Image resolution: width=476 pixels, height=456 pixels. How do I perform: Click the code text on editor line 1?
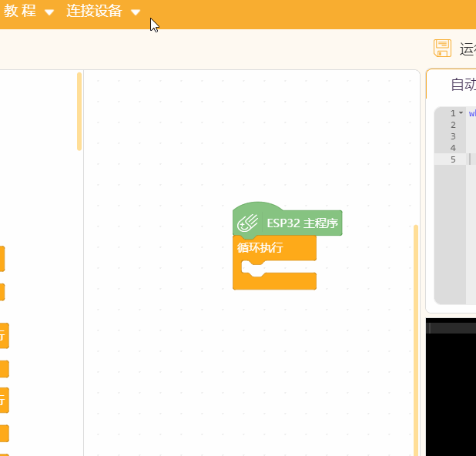click(x=471, y=113)
